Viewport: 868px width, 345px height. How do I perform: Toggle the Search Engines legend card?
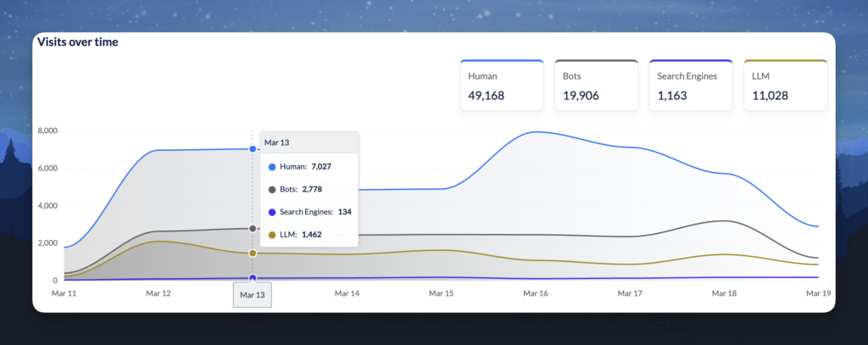click(x=691, y=86)
